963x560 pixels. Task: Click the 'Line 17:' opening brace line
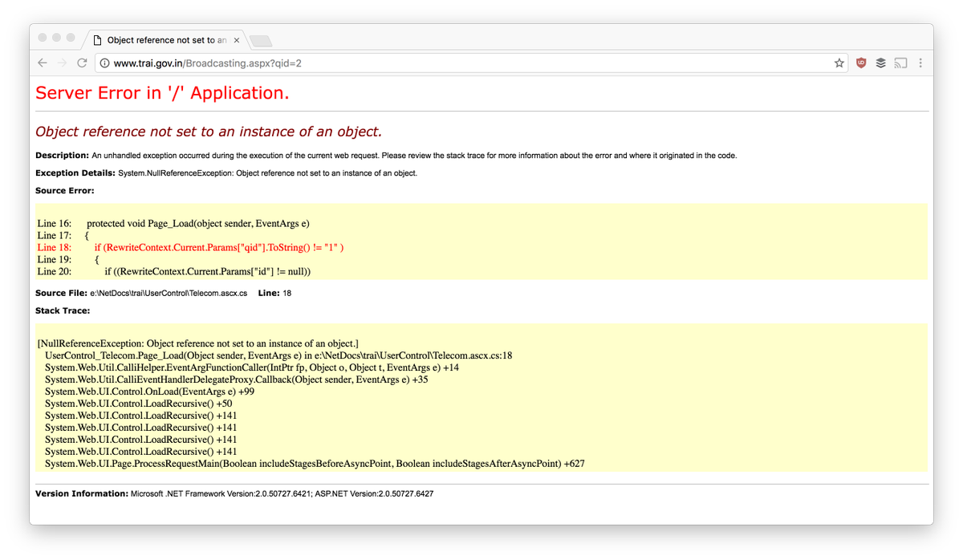pyautogui.click(x=63, y=235)
